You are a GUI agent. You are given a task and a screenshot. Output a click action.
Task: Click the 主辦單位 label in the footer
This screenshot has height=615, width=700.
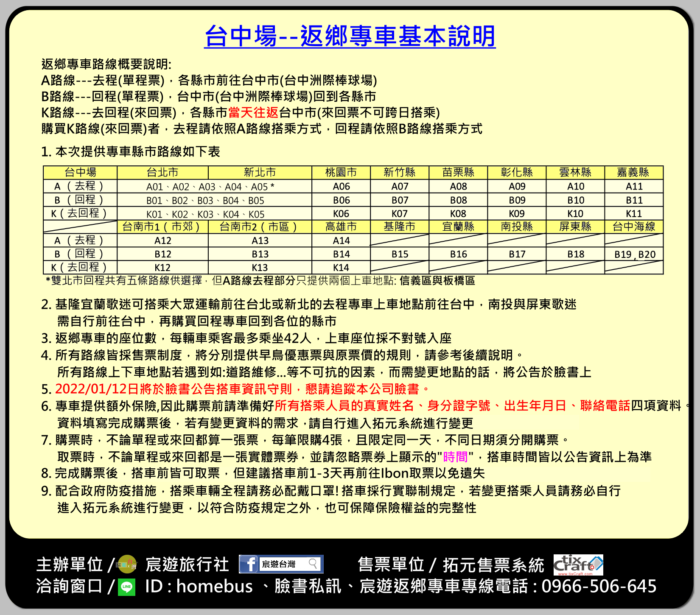coord(70,565)
